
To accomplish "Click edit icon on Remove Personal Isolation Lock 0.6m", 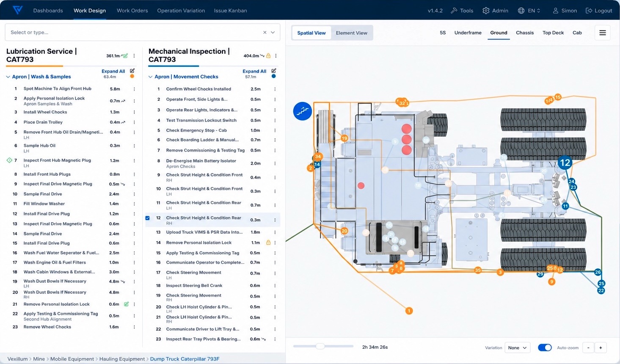I will pos(126,304).
